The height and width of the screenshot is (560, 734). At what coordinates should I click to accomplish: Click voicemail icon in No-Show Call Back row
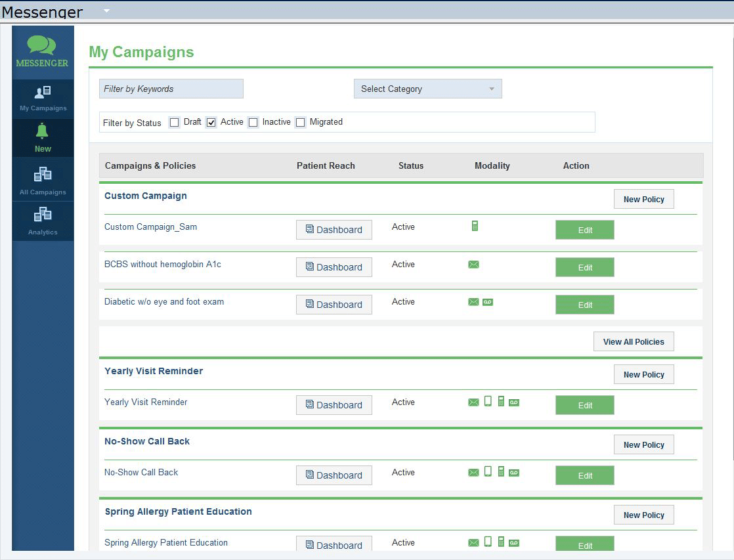coord(514,473)
